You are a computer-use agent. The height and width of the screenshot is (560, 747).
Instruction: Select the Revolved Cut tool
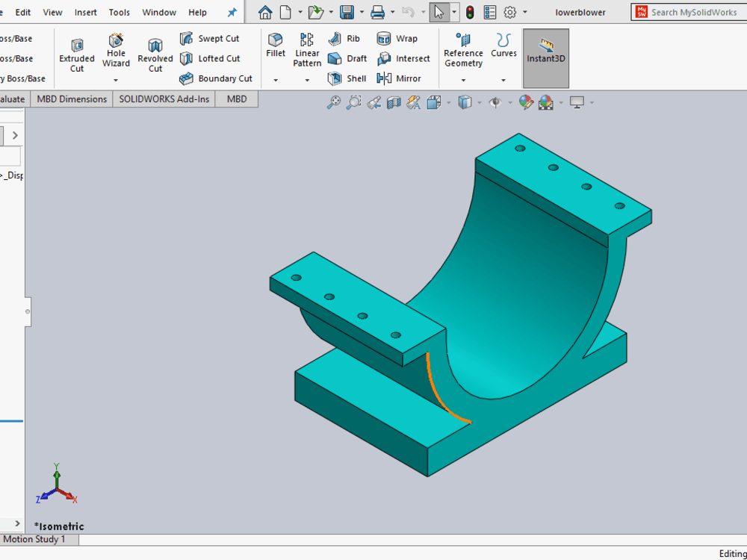click(155, 56)
